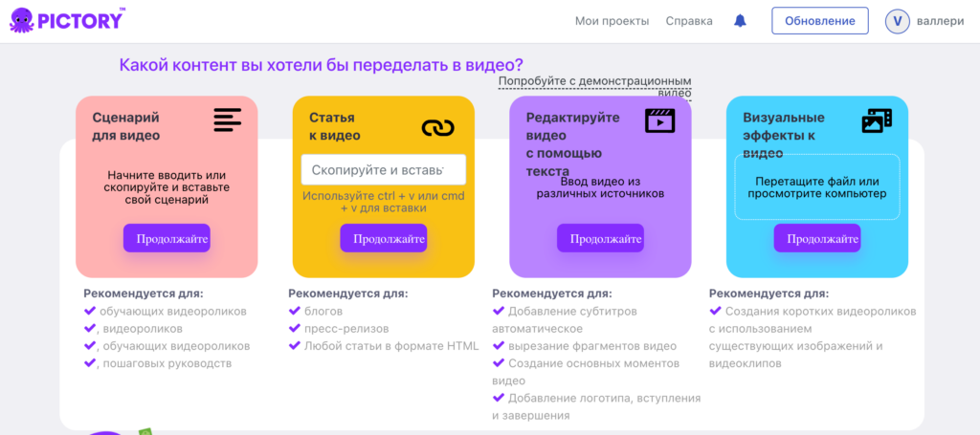
Task: Click the chain link icon on article card
Action: [x=437, y=127]
